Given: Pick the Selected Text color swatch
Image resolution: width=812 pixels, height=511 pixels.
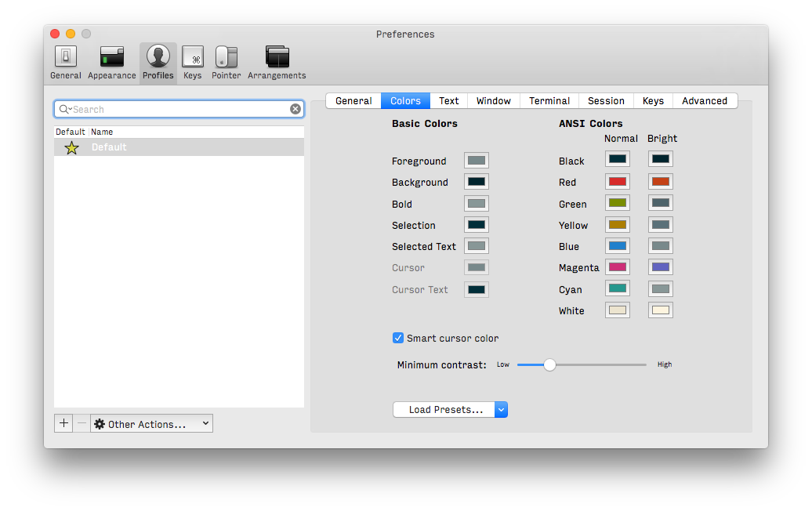Looking at the screenshot, I should pyautogui.click(x=477, y=246).
